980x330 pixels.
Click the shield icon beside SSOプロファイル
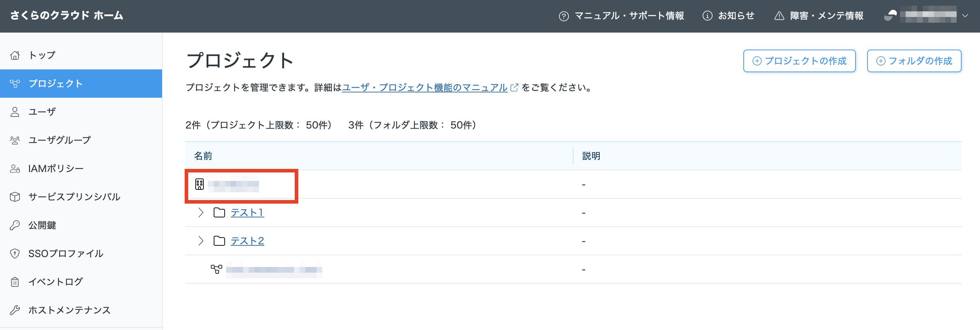point(15,254)
